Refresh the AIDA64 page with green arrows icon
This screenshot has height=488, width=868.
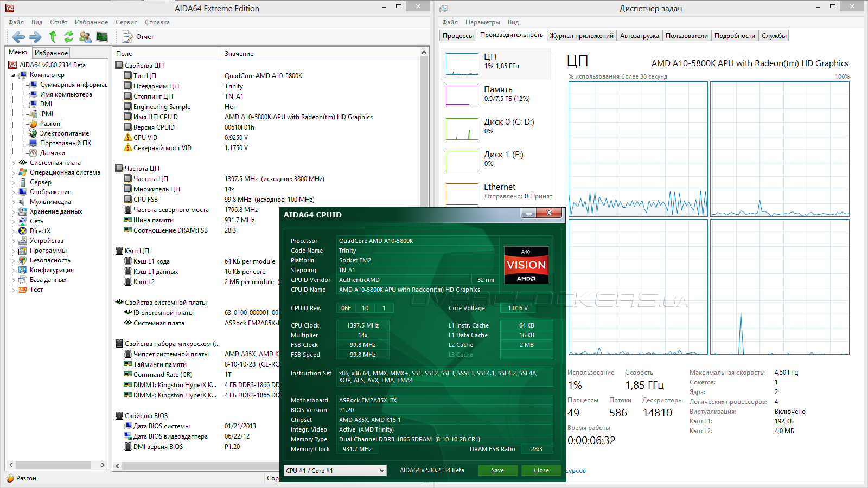click(69, 37)
